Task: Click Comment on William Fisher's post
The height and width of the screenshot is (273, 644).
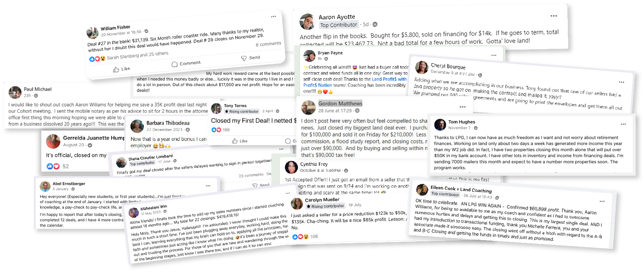Action: point(186,63)
